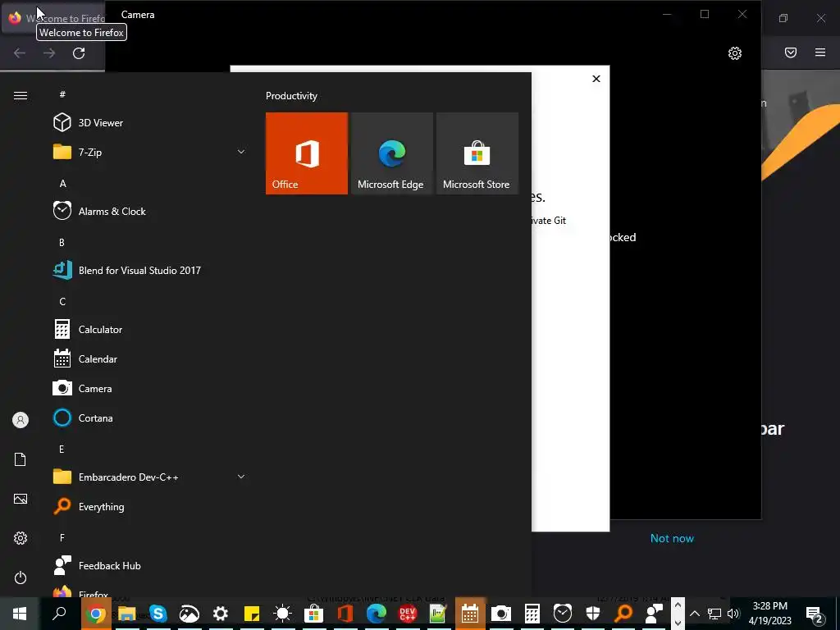The image size is (840, 630).
Task: Open Pictures from Start sidebar
Action: pyautogui.click(x=21, y=499)
